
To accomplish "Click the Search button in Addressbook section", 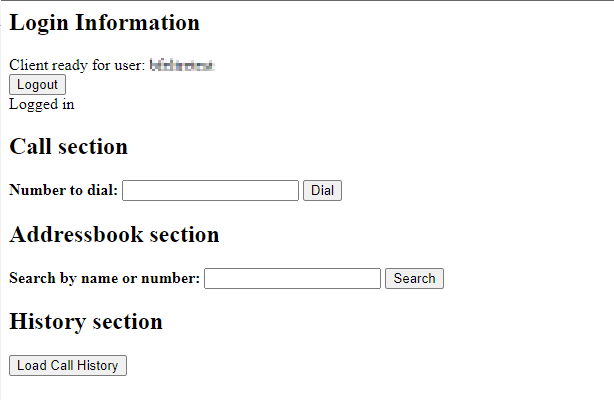I will (414, 279).
